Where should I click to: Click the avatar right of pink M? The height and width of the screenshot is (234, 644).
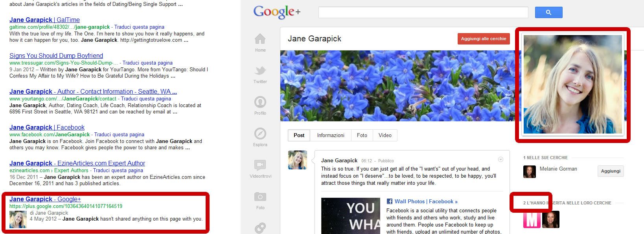[550, 219]
